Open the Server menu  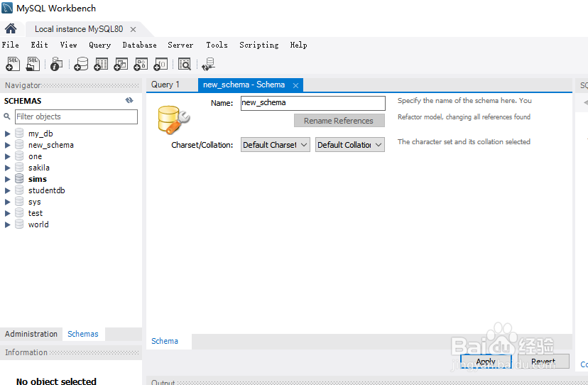point(180,45)
